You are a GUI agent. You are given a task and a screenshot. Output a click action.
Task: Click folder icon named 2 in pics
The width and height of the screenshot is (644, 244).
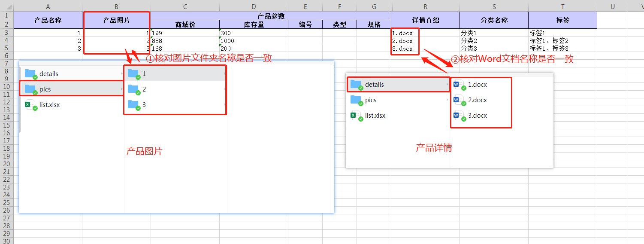133,89
